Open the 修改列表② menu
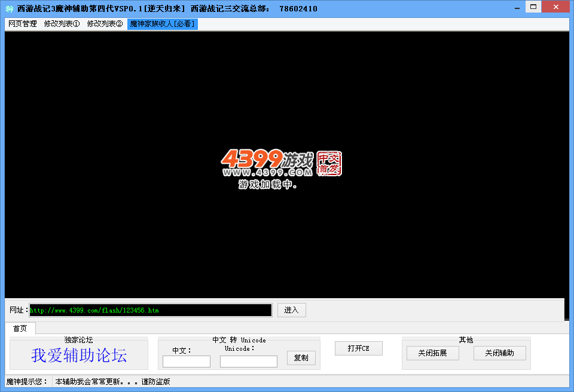Viewport: 574px width, 392px height. (x=105, y=24)
